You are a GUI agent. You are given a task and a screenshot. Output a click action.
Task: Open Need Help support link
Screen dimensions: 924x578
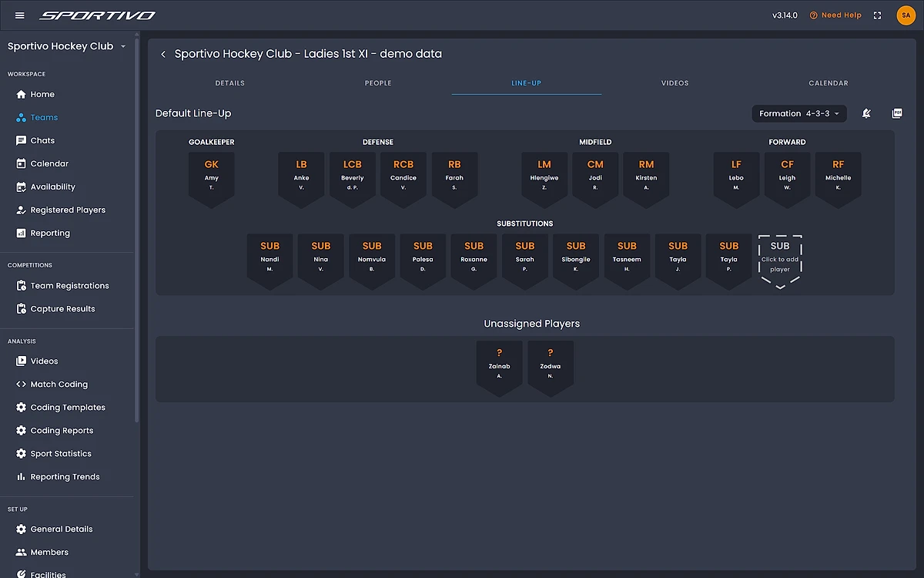pos(835,15)
